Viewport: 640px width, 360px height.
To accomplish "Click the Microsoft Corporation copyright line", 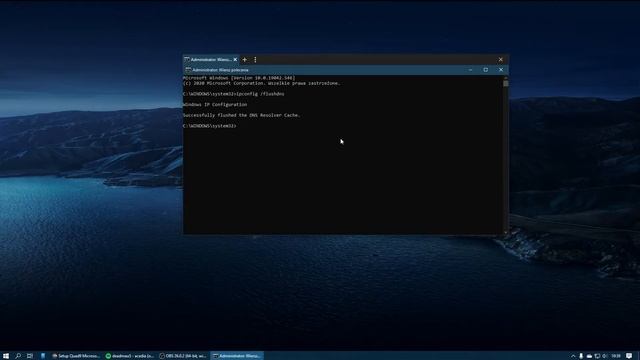I will 262,83.
